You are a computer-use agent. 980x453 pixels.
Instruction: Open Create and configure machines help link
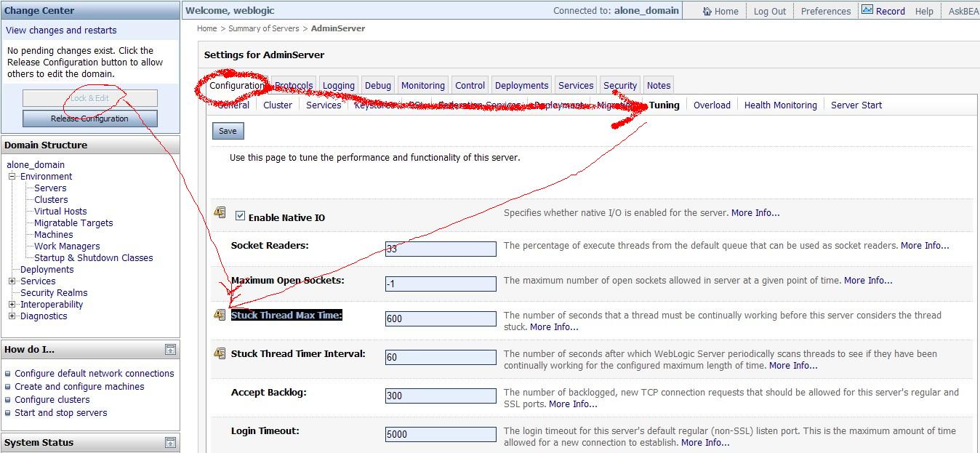[x=79, y=386]
